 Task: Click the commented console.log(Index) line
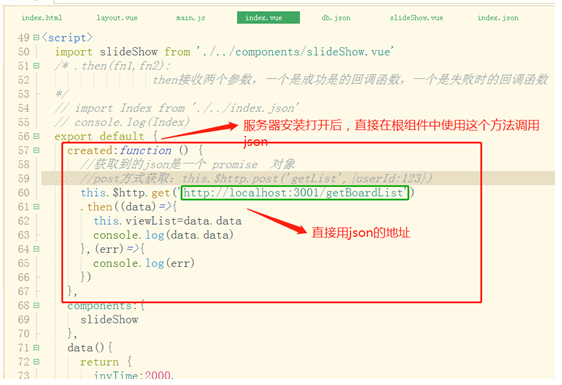tap(122, 122)
